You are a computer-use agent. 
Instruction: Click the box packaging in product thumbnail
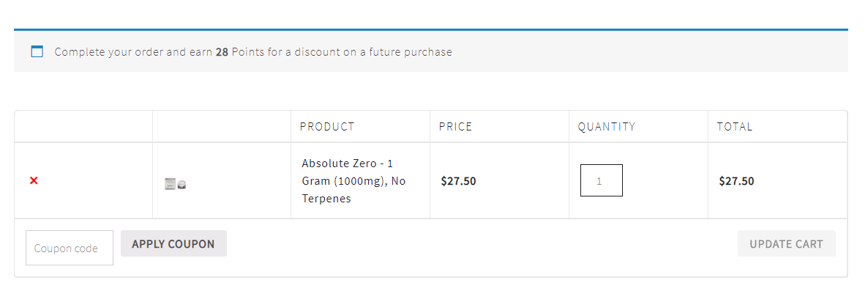pos(170,184)
